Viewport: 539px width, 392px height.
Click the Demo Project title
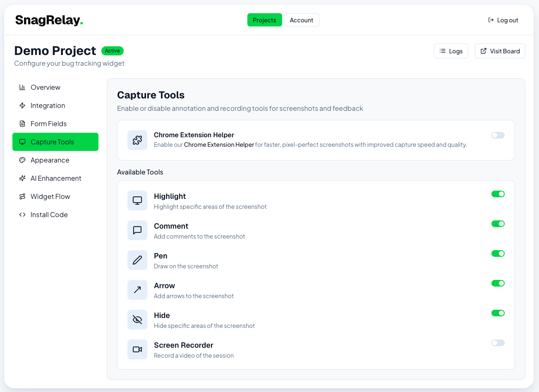tap(55, 50)
